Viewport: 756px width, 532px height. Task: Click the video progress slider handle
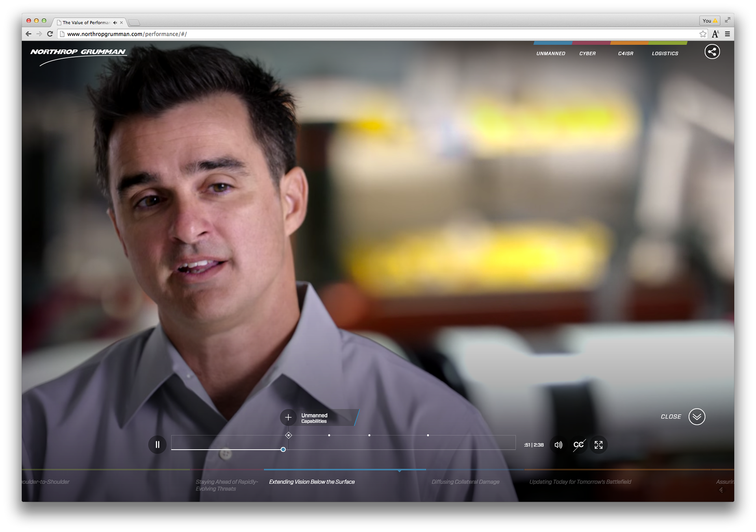tap(283, 449)
